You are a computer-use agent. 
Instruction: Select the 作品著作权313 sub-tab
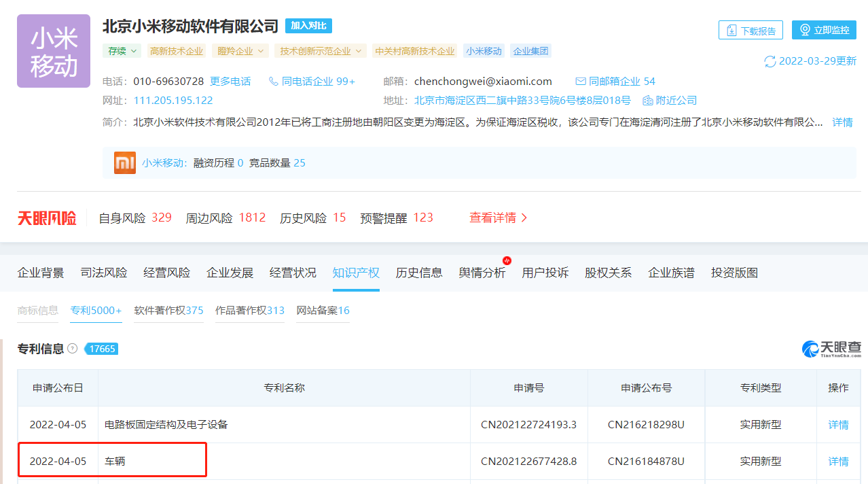[250, 311]
